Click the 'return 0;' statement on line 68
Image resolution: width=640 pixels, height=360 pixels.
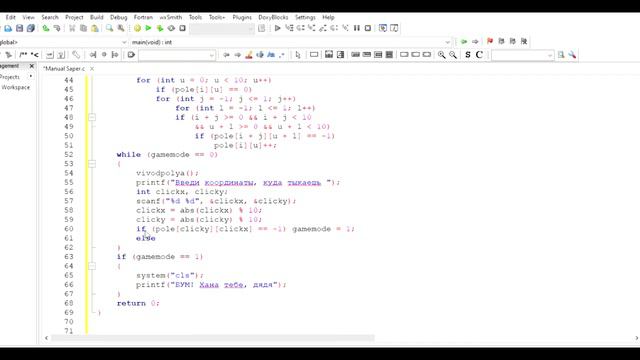click(x=138, y=303)
